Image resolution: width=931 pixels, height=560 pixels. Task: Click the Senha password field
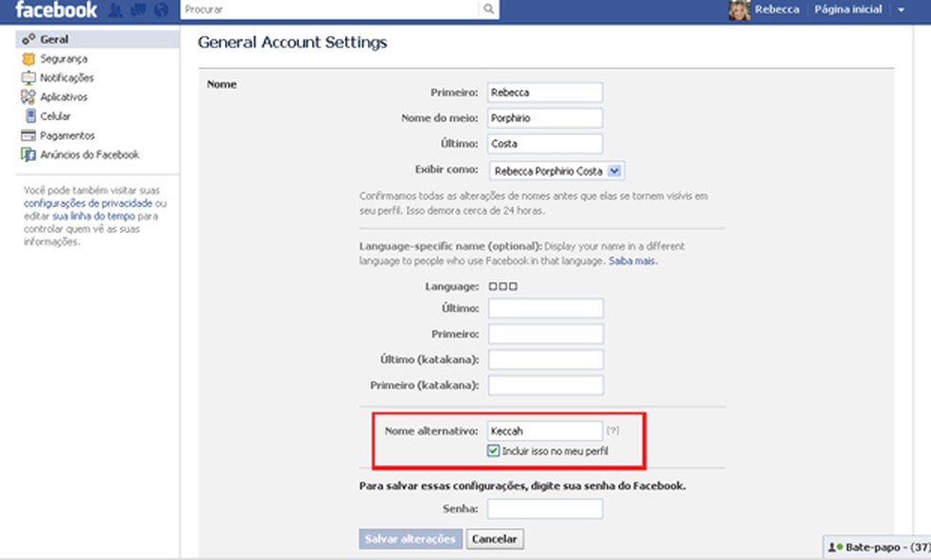click(x=546, y=509)
